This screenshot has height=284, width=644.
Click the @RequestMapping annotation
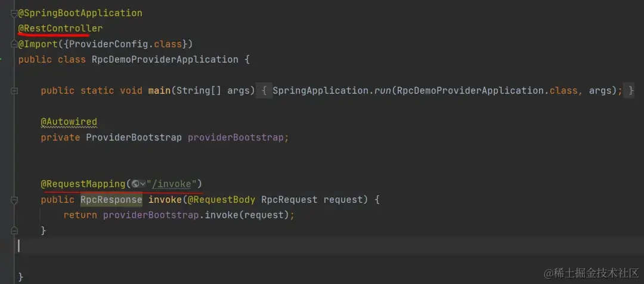tap(83, 184)
